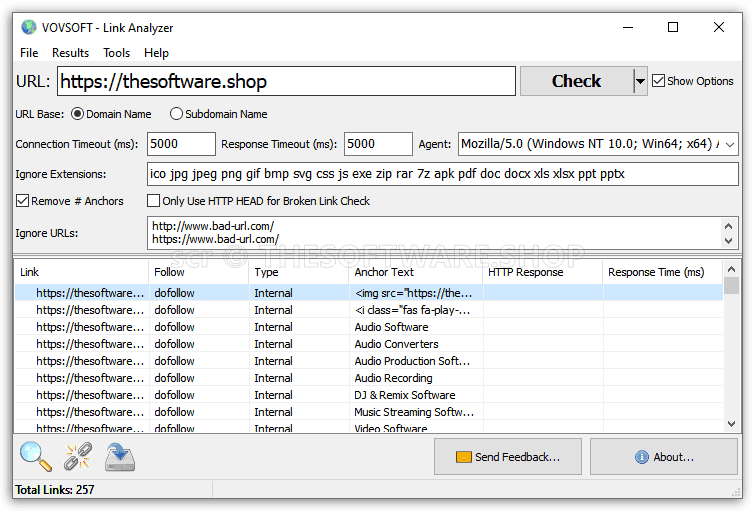Click the export to disk icon
Viewport: 755px width, 511px height.
[x=120, y=457]
